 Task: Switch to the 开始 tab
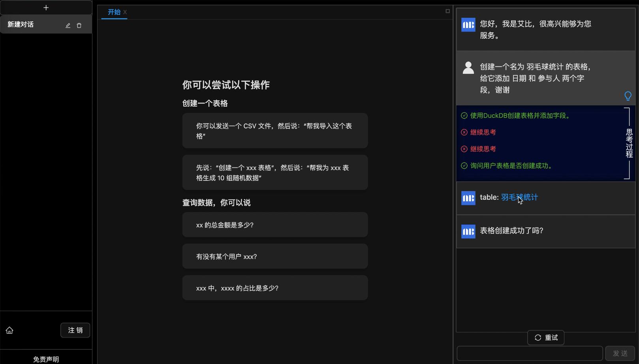click(x=114, y=12)
